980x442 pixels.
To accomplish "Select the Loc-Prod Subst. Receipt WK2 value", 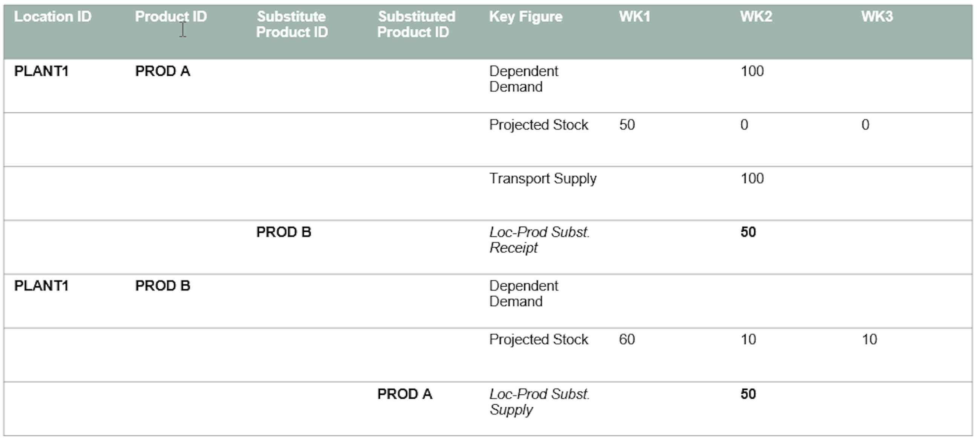I will click(x=748, y=232).
